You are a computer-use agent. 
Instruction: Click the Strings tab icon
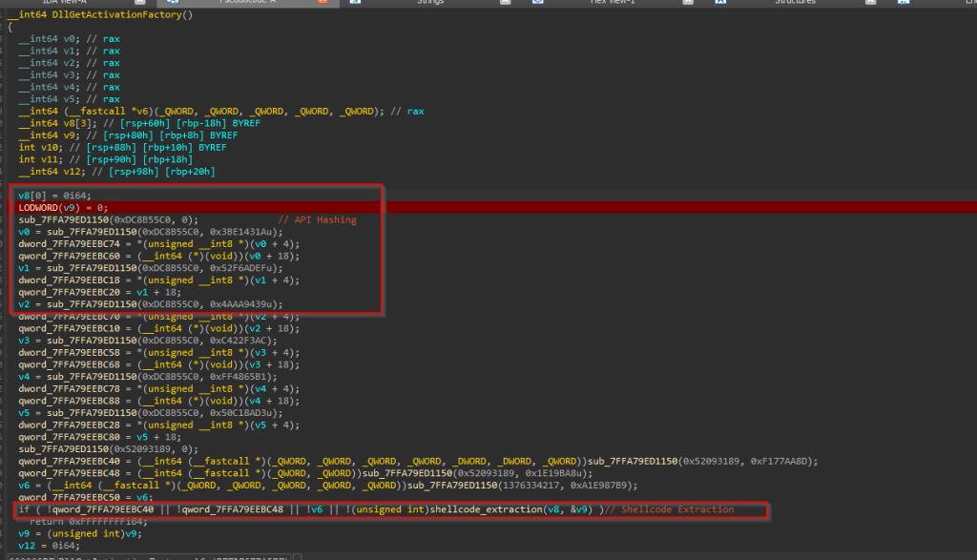(x=356, y=3)
